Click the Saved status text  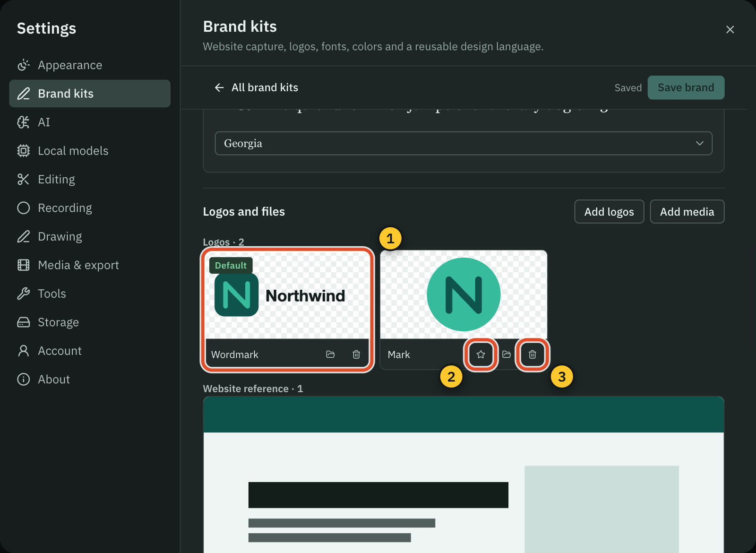click(628, 88)
